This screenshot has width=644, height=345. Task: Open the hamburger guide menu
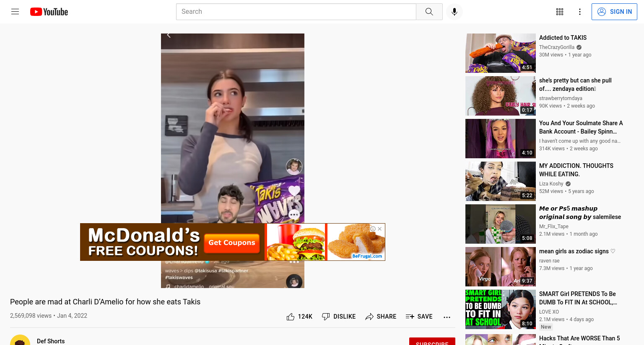[15, 12]
